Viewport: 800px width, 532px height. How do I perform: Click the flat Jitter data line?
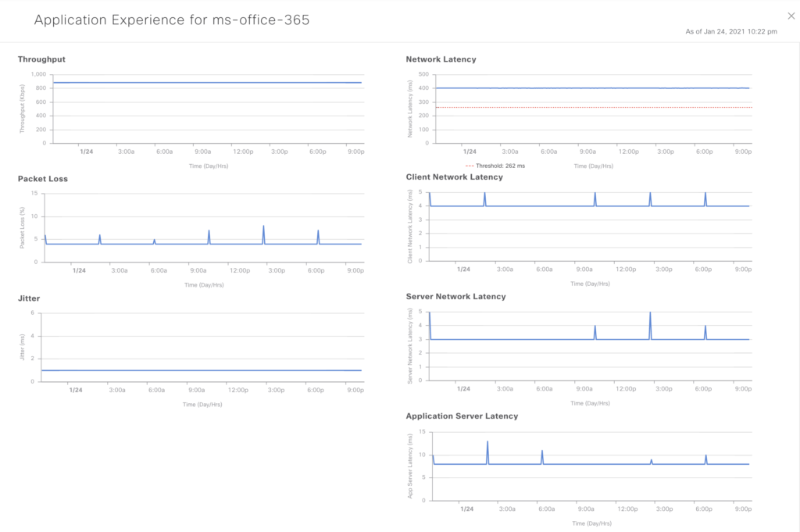click(x=202, y=370)
